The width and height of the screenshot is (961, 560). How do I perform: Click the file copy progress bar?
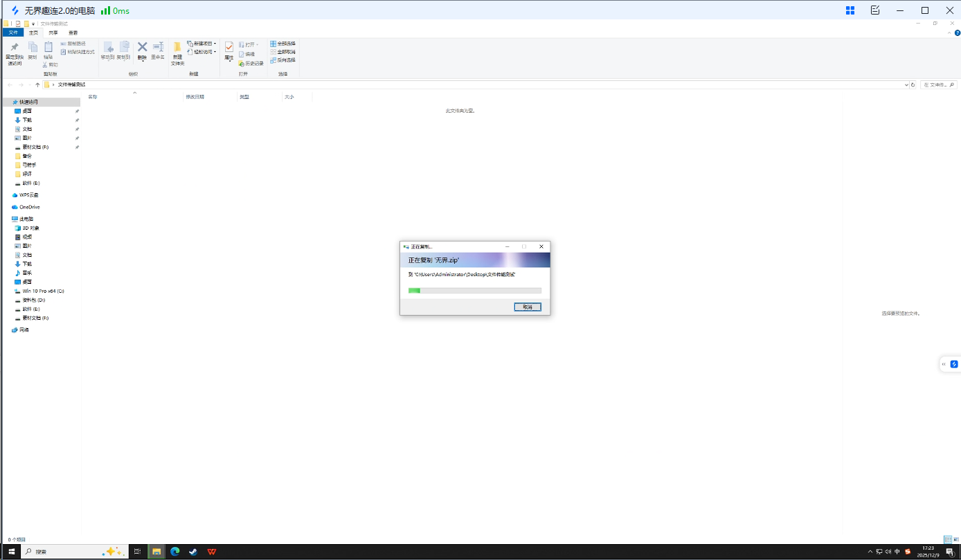click(474, 291)
